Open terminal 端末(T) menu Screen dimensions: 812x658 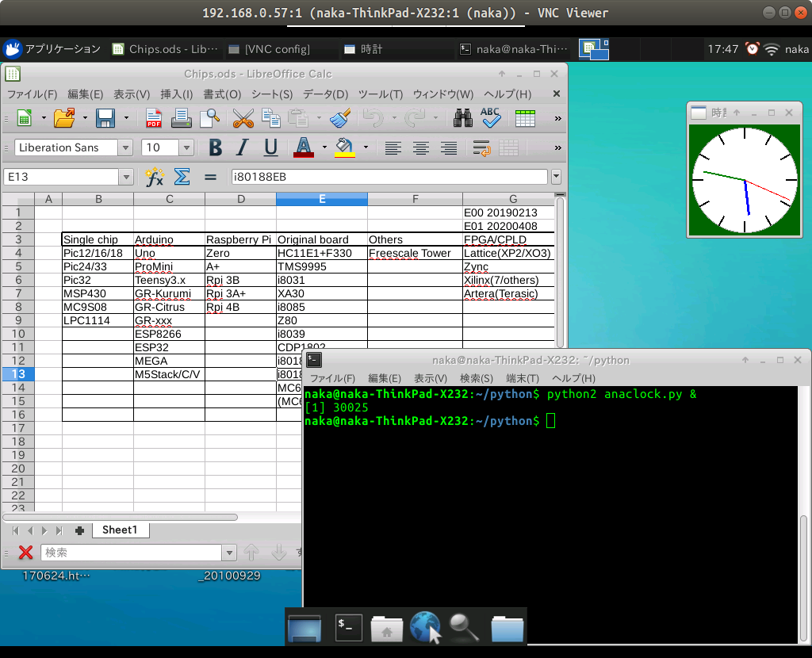(x=523, y=378)
